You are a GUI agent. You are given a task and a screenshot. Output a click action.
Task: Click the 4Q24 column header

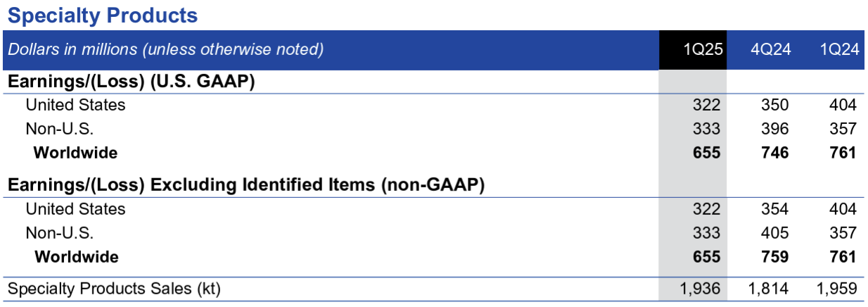(770, 50)
